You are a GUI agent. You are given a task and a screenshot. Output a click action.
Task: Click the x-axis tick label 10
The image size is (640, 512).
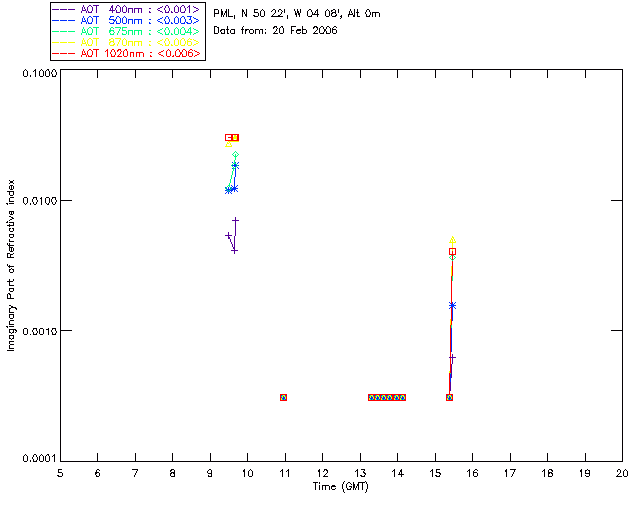tap(247, 473)
